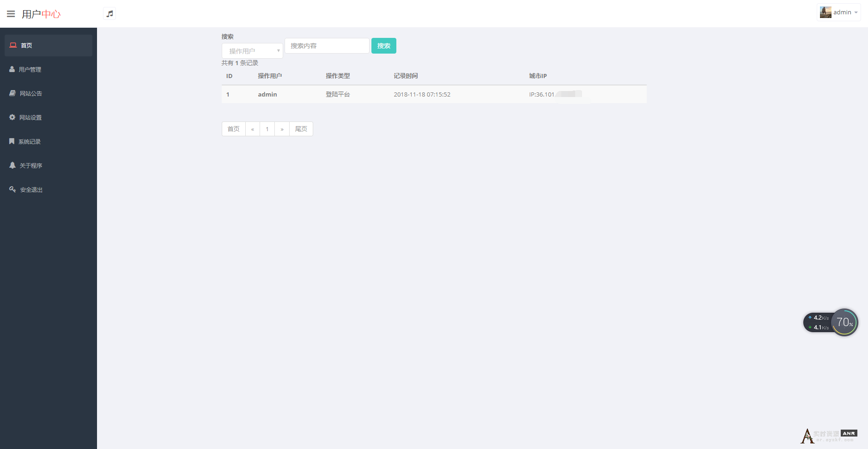Open 网站公告 sidebar menu item
The height and width of the screenshot is (449, 868).
click(x=49, y=93)
